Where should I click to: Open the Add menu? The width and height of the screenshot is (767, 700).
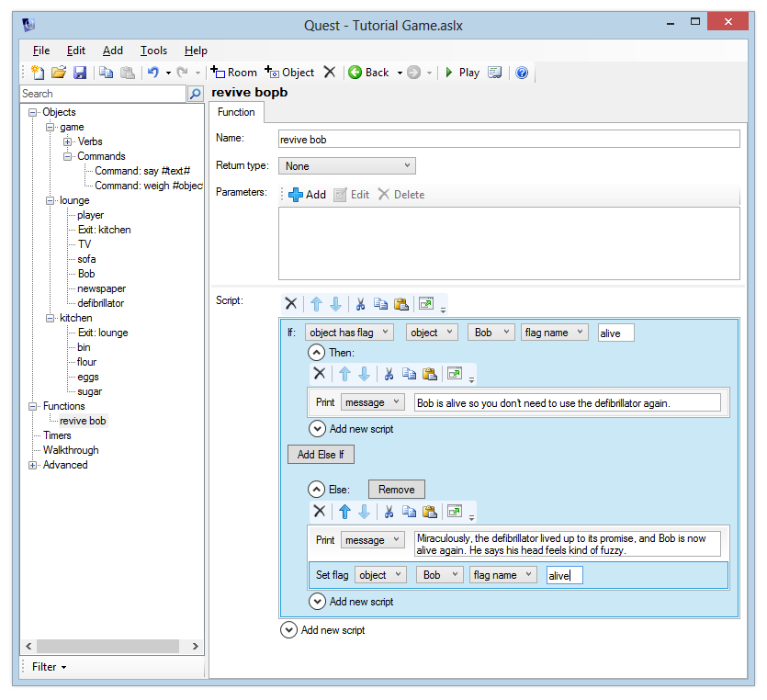tap(112, 51)
